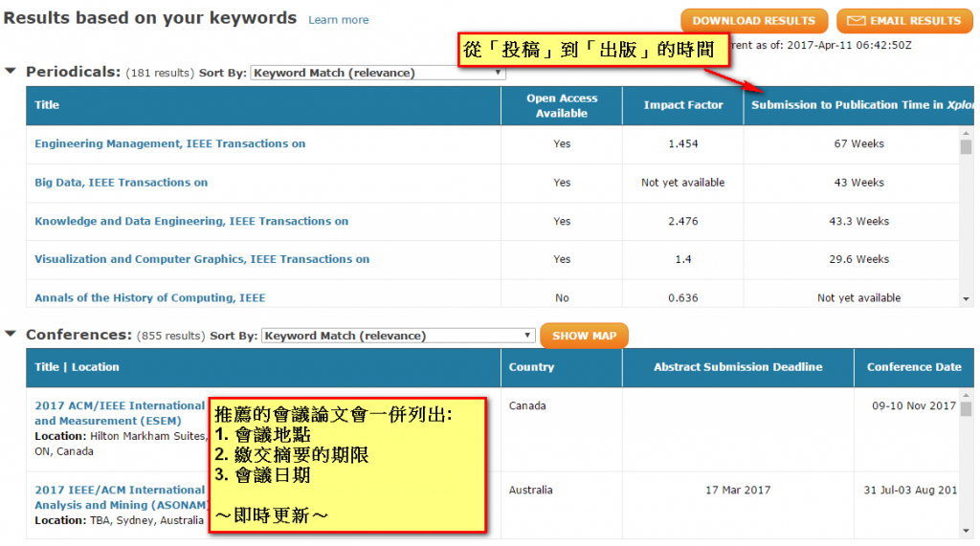Click the periodicals scrollbar thumb

pyautogui.click(x=967, y=147)
